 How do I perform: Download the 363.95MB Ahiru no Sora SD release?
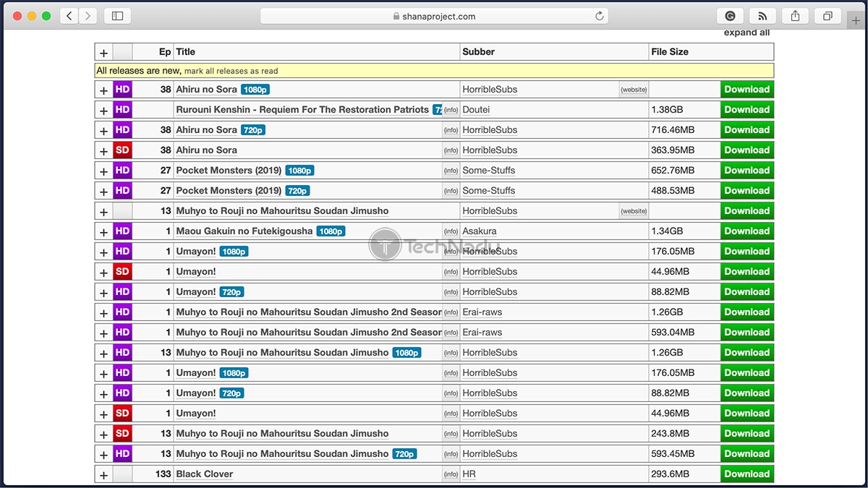(x=747, y=150)
